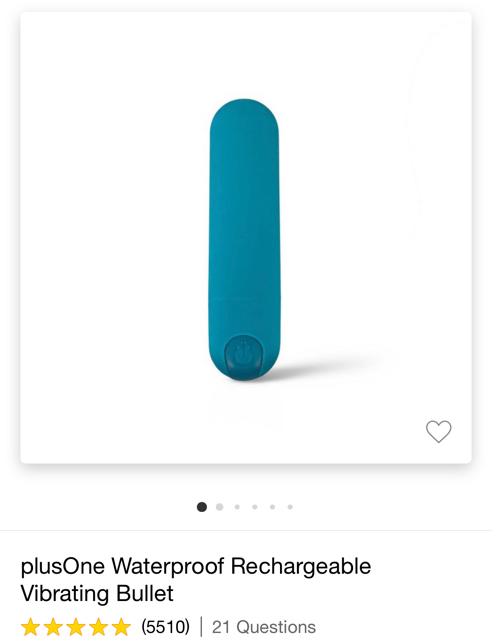Click the fourth yellow rating star
Image resolution: width=492 pixels, height=640 pixels.
click(x=98, y=627)
